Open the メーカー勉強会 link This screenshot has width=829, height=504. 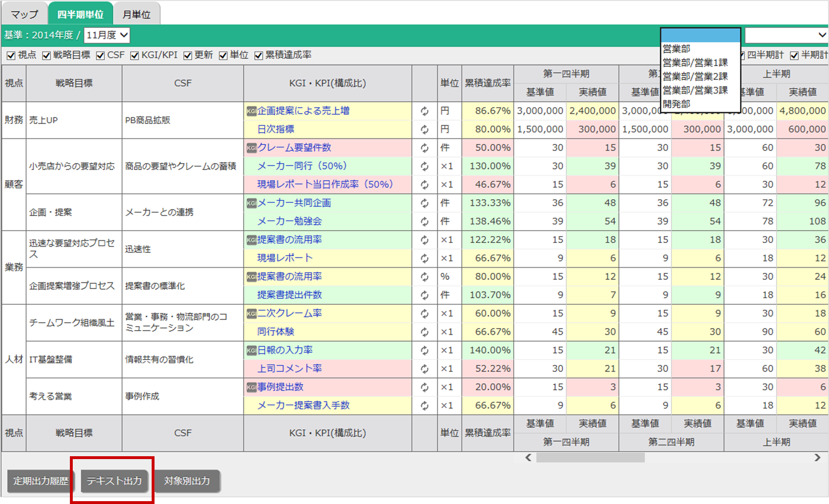point(289,221)
